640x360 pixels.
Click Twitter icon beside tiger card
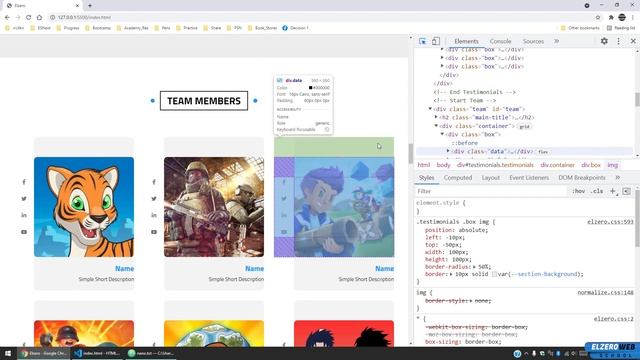click(24, 198)
